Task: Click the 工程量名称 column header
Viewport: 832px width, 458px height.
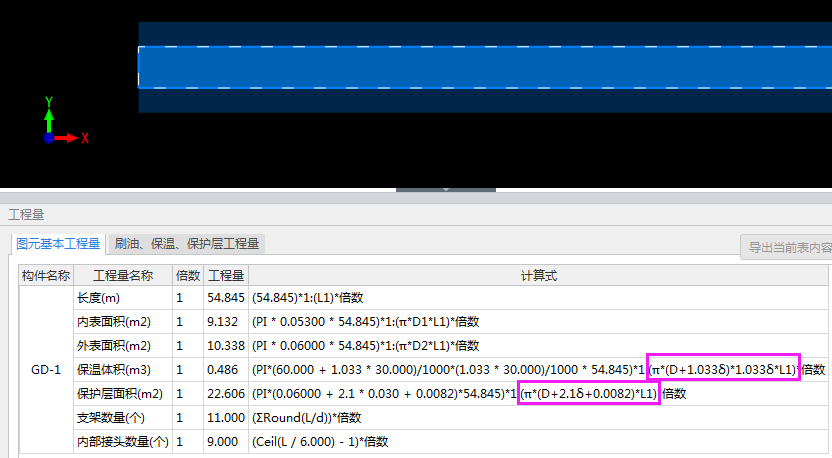Action: click(x=123, y=275)
